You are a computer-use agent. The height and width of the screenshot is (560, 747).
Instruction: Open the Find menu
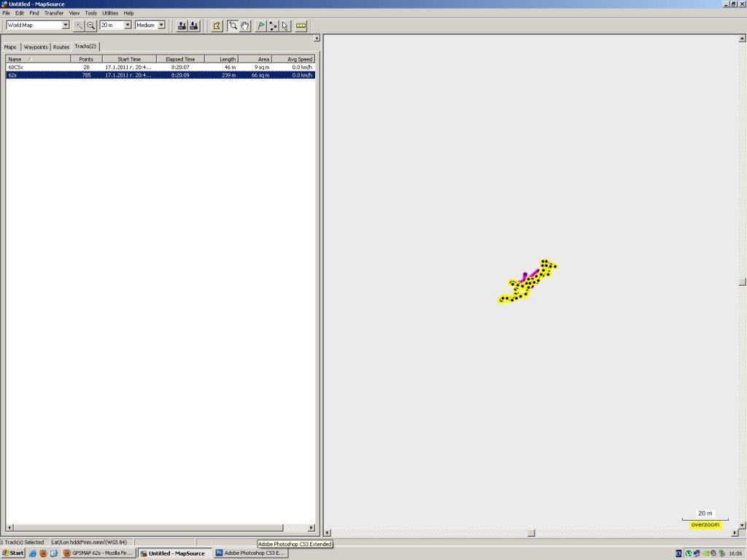(34, 13)
